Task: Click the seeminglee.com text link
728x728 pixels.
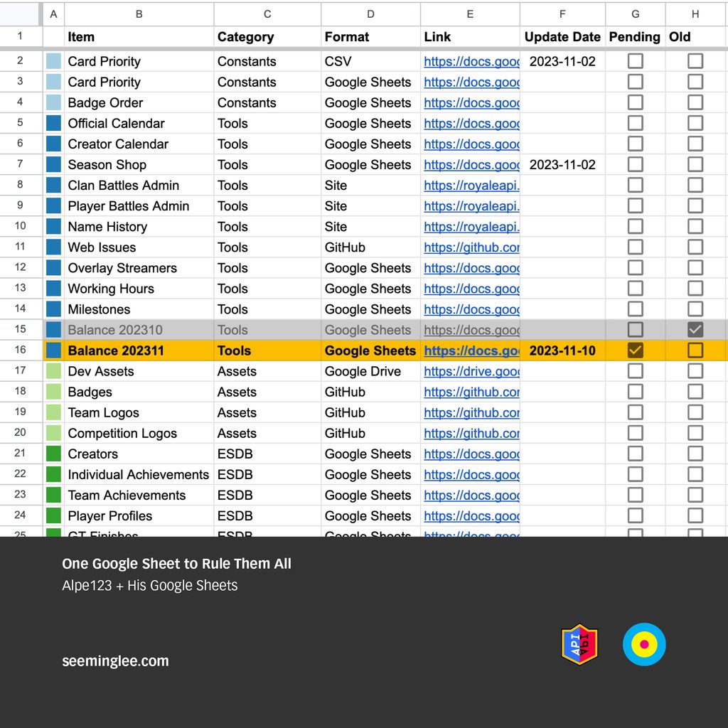Action: [x=114, y=660]
